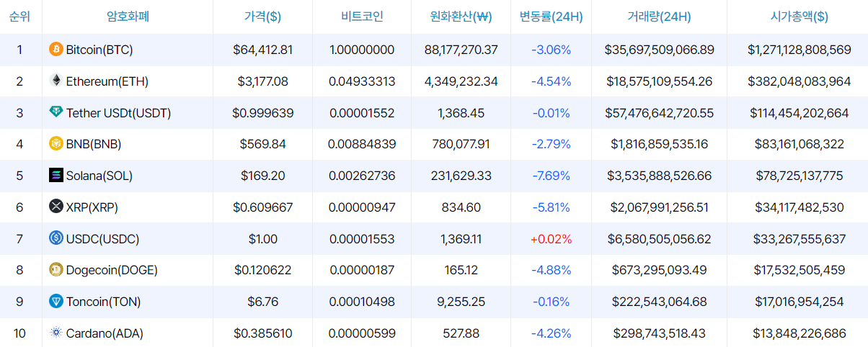Click the Ethereum diamond logo icon
The width and height of the screenshot is (868, 347).
point(56,81)
